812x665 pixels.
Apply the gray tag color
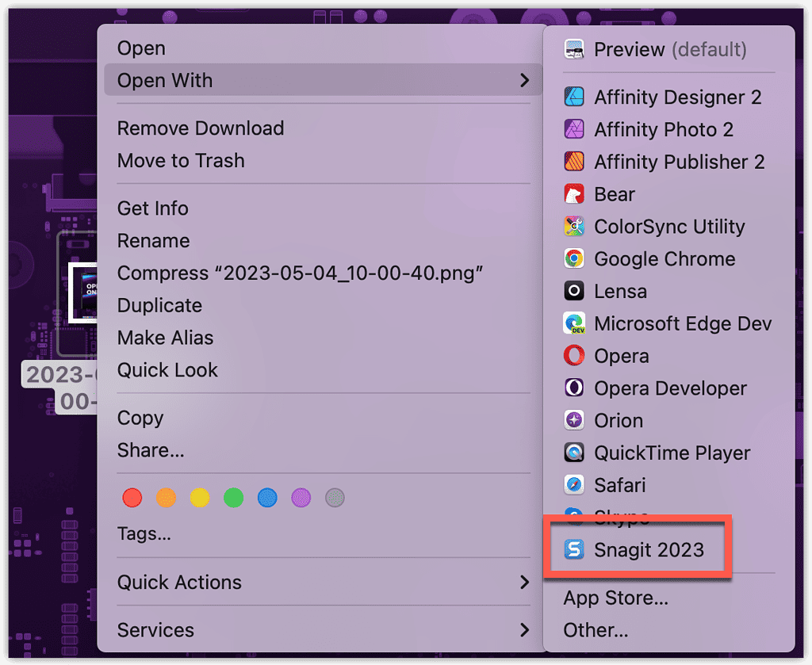click(x=335, y=498)
